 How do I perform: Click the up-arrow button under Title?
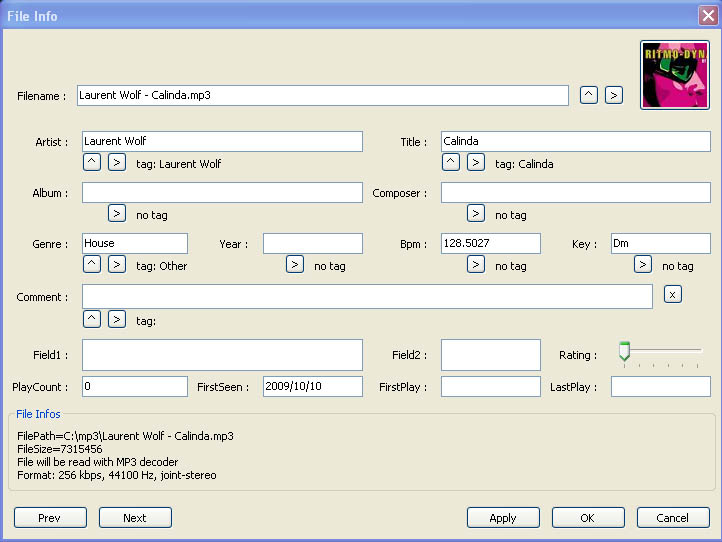click(451, 163)
